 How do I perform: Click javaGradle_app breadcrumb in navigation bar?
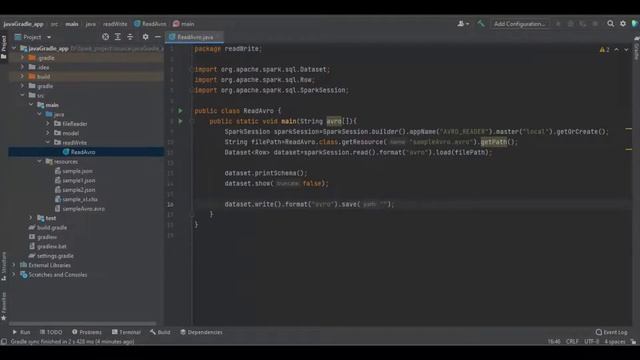coord(23,24)
